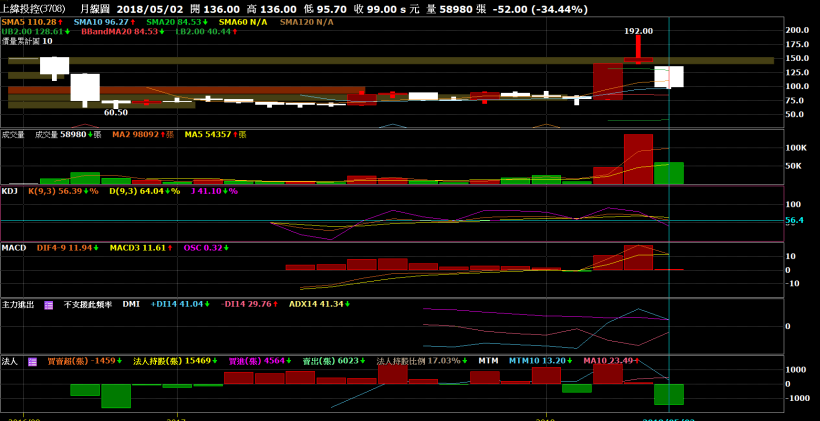This screenshot has width=820, height=421.
Task: Click the 60.50 low price label
Action: click(x=115, y=112)
